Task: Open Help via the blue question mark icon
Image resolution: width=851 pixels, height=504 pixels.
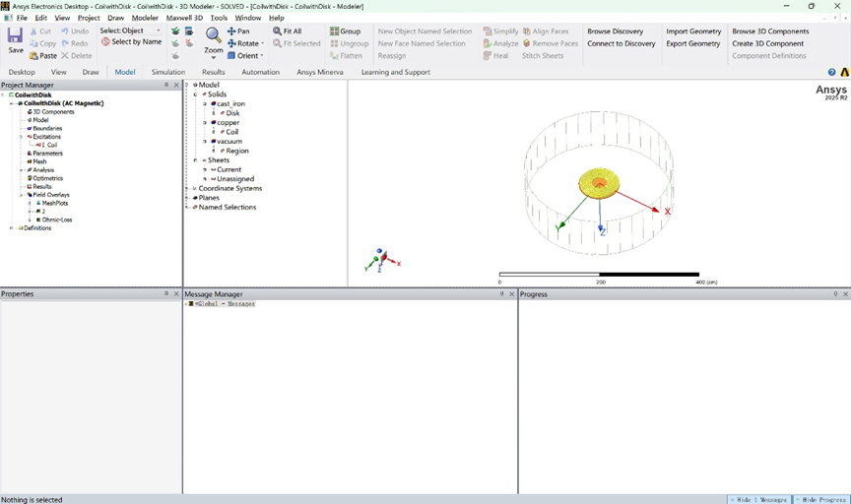Action: tap(831, 72)
